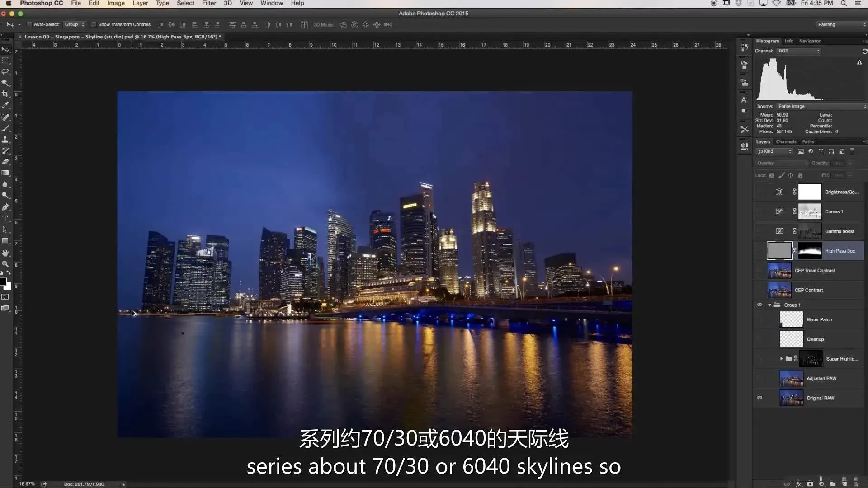
Task: Open the histogram Channel RGB dropdown
Action: pyautogui.click(x=798, y=51)
